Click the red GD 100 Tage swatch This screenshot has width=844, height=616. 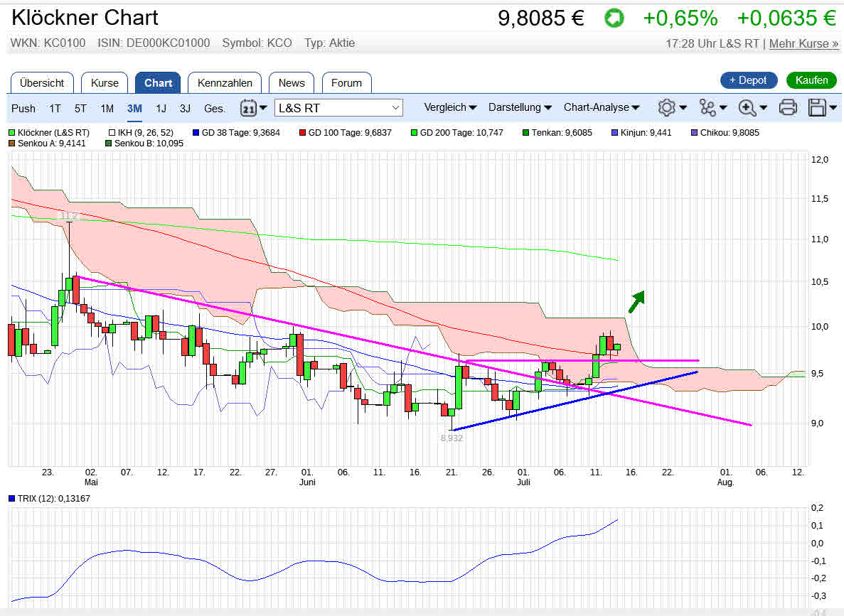(302, 132)
